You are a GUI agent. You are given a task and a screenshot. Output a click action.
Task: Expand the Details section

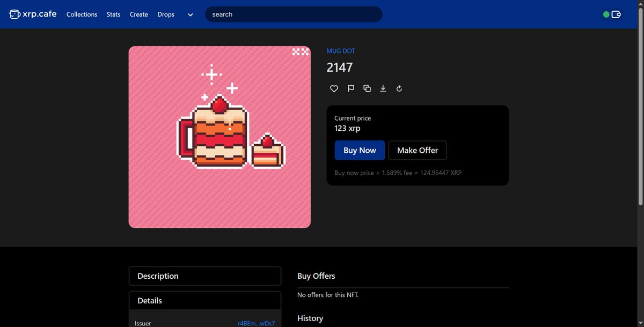pyautogui.click(x=204, y=300)
